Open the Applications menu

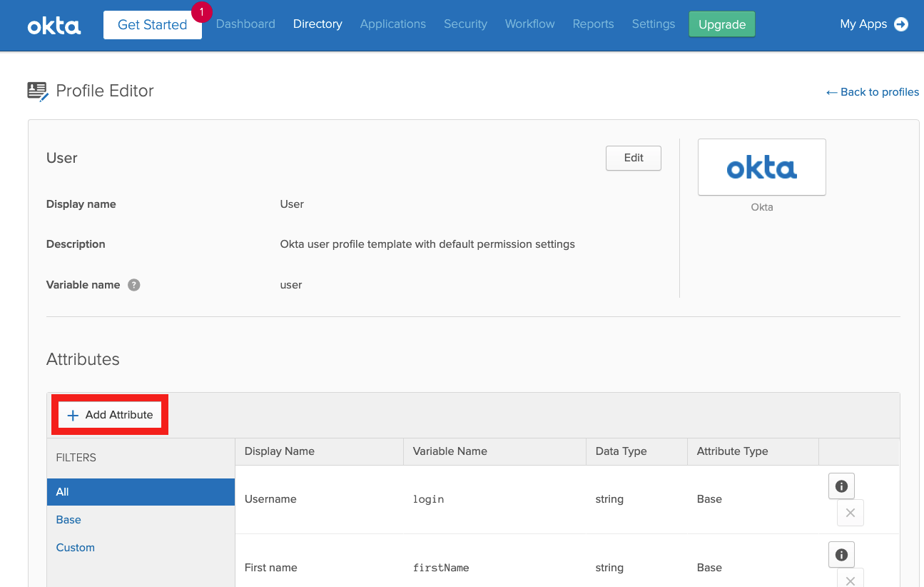tap(392, 24)
